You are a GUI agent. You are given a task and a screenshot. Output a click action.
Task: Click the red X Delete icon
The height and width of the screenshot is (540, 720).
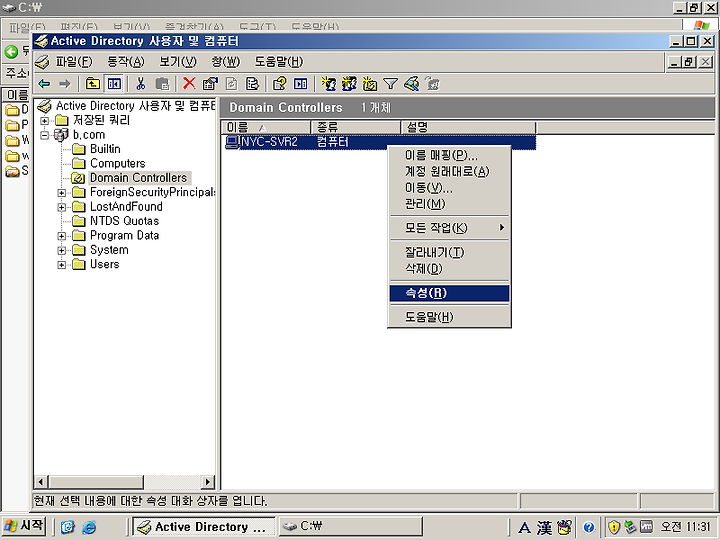click(x=189, y=84)
